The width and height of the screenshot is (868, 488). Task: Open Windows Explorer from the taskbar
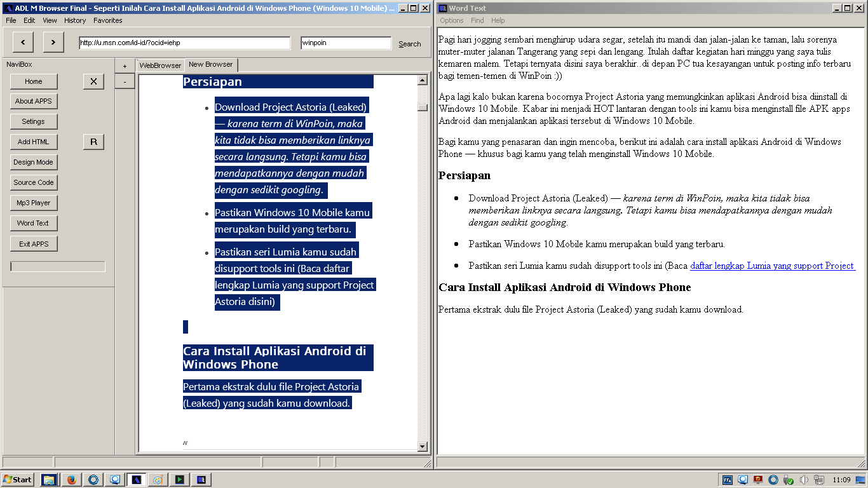tap(50, 480)
